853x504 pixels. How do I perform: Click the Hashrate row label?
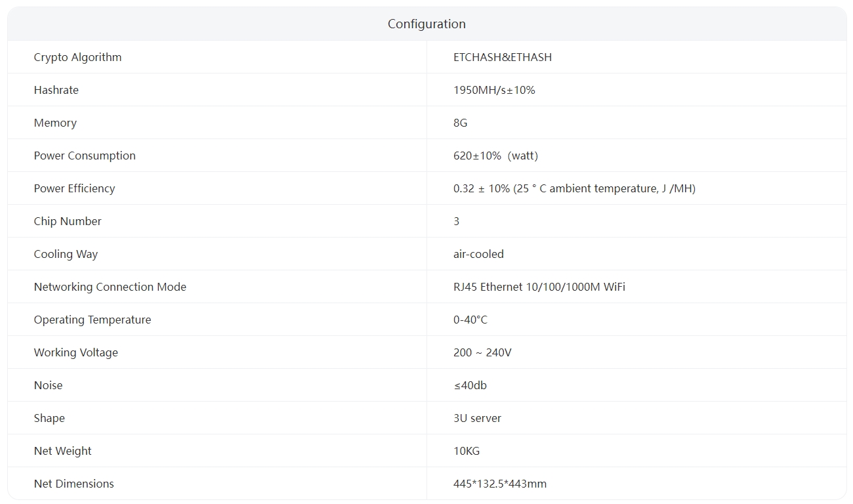tap(56, 90)
